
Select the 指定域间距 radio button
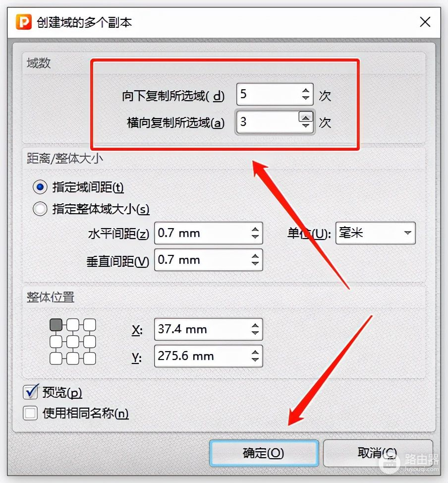pyautogui.click(x=40, y=187)
